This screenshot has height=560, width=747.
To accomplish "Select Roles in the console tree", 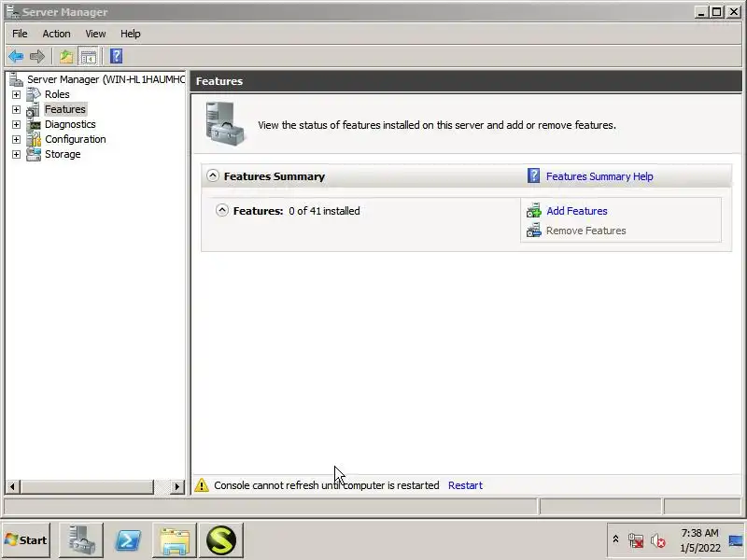I will pyautogui.click(x=57, y=94).
